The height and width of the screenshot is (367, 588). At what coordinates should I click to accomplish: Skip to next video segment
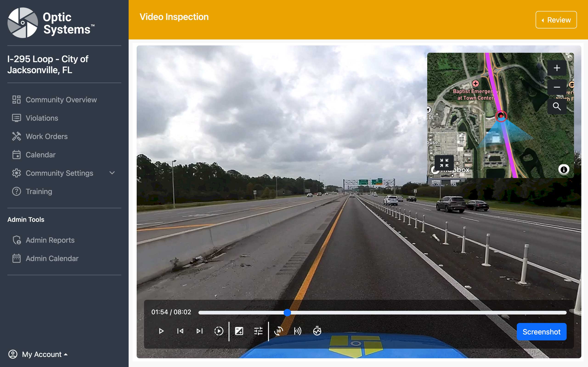(x=199, y=331)
